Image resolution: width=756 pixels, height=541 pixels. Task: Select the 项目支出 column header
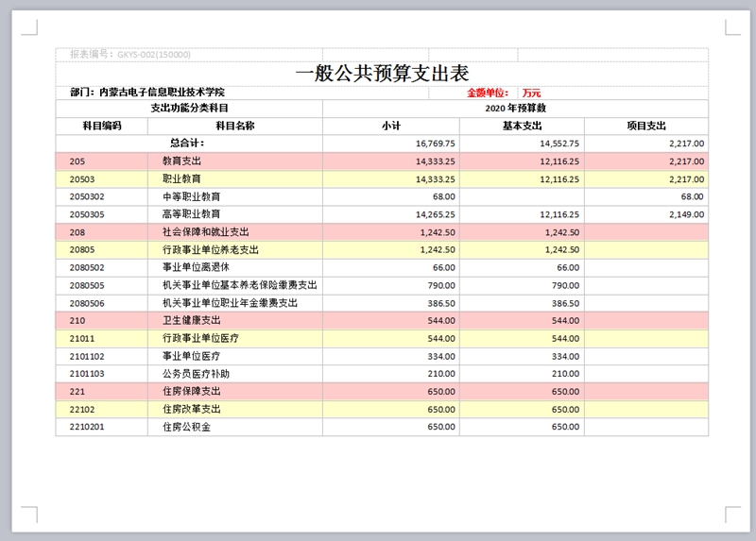coord(646,126)
